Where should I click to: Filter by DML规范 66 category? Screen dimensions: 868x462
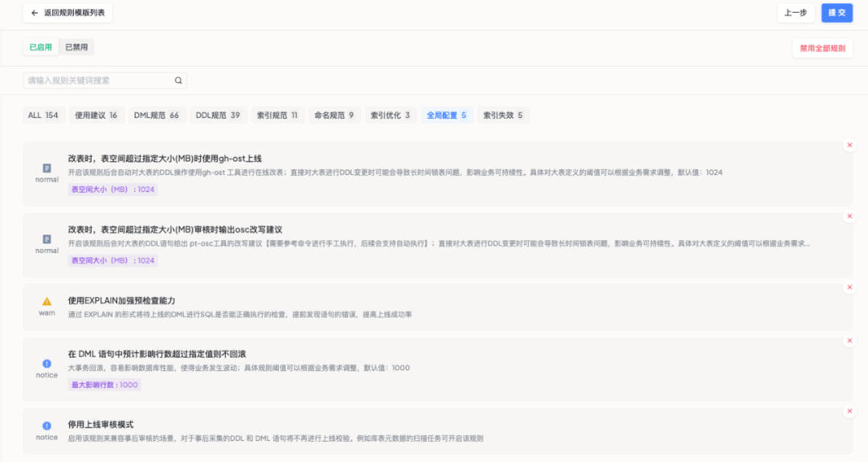click(156, 115)
